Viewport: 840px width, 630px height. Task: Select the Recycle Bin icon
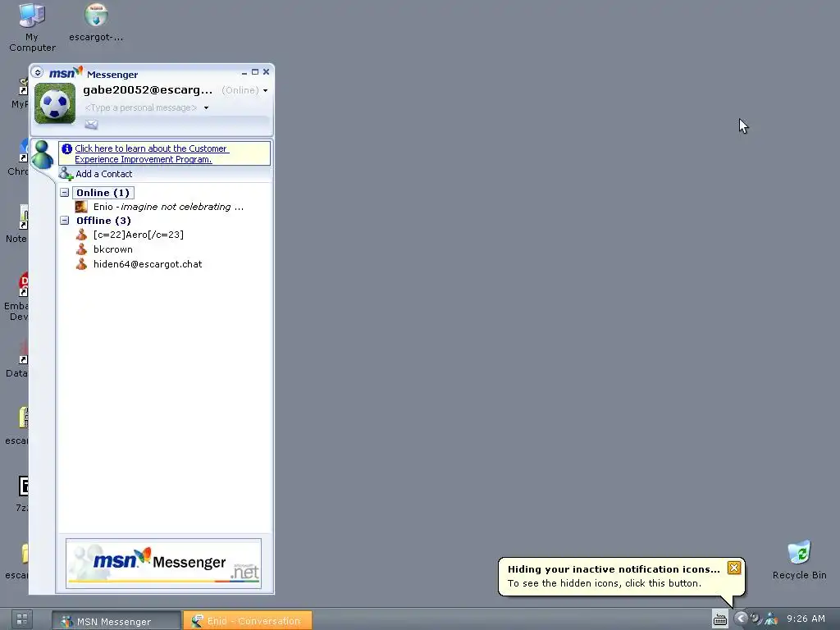click(x=799, y=560)
